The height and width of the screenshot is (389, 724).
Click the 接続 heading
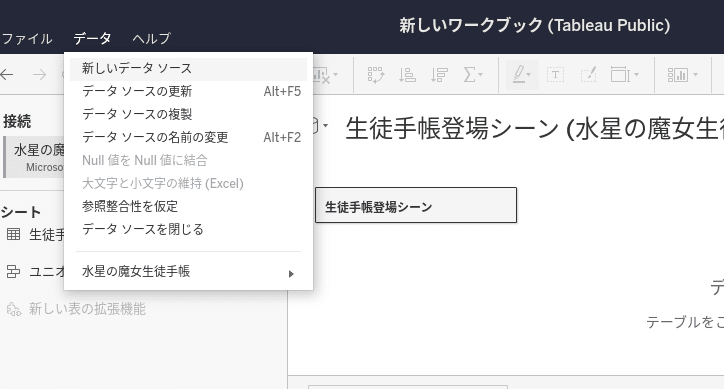(x=17, y=122)
